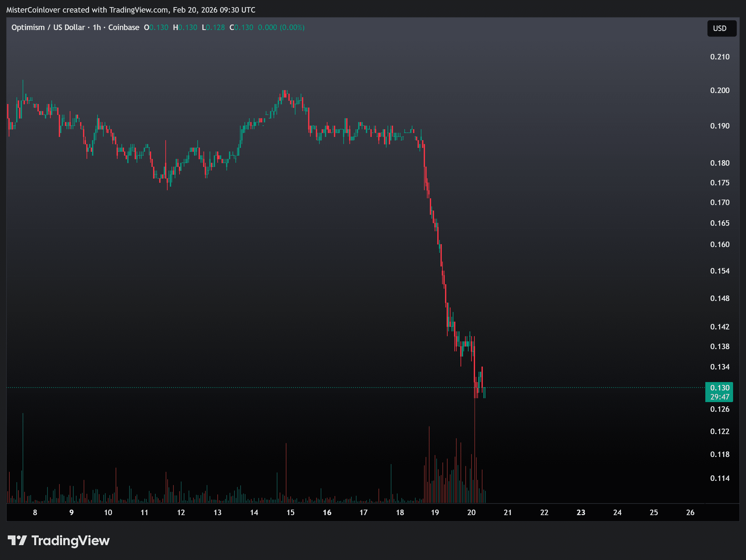
Task: Click the Optimism / US Dollar symbol title
Action: point(48,27)
